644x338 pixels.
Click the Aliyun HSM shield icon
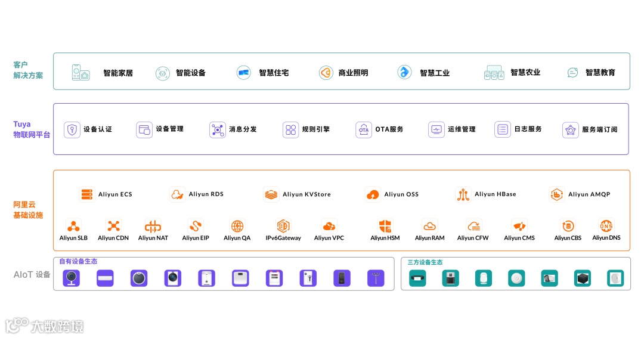[385, 226]
